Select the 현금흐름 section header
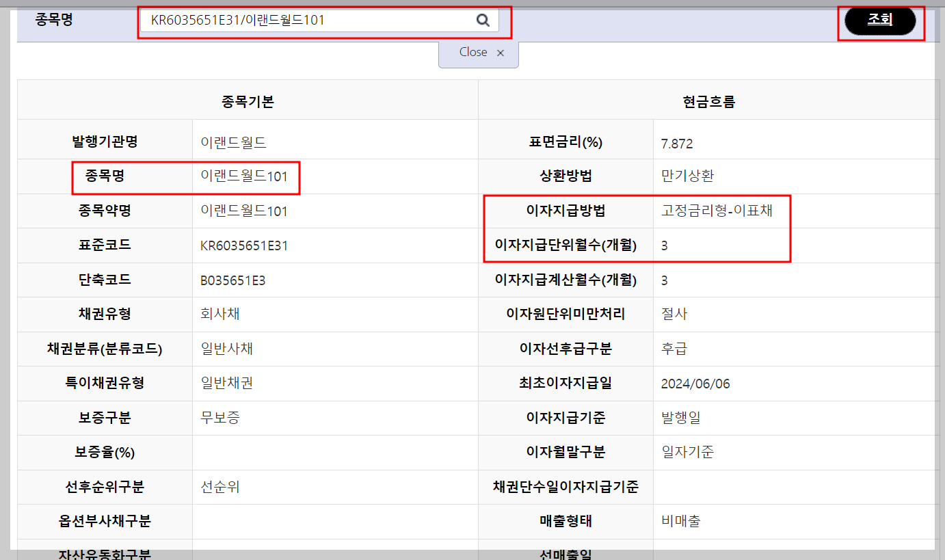The height and width of the screenshot is (560, 945). click(708, 103)
